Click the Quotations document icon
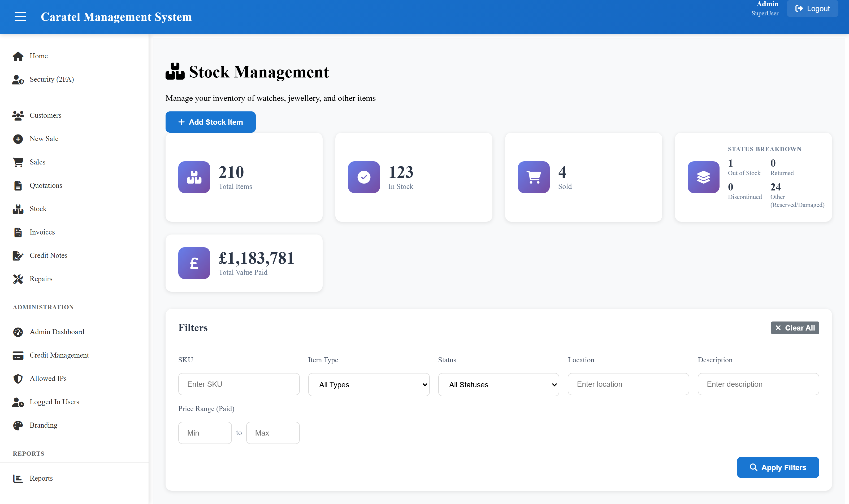Image resolution: width=849 pixels, height=504 pixels. tap(18, 186)
